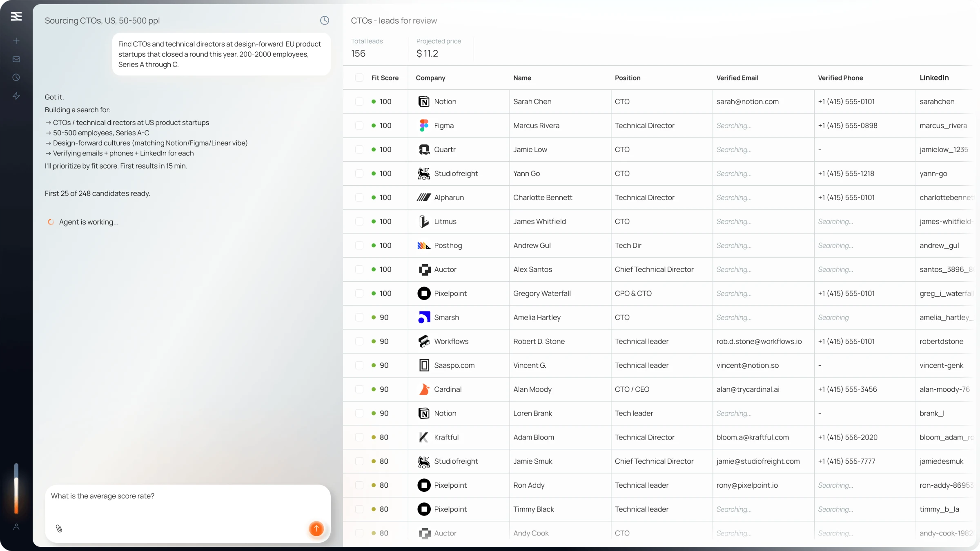Click the Company column header
This screenshot has width=980, height=551.
(430, 78)
